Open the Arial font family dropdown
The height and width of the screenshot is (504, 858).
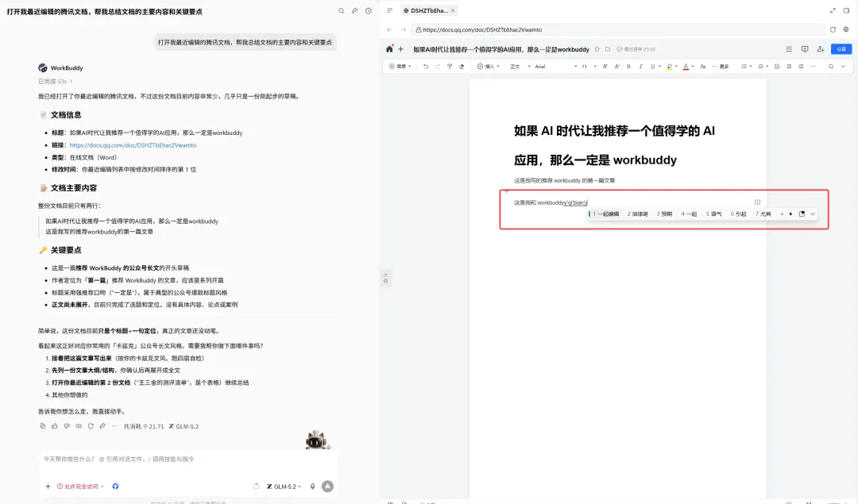click(x=555, y=66)
